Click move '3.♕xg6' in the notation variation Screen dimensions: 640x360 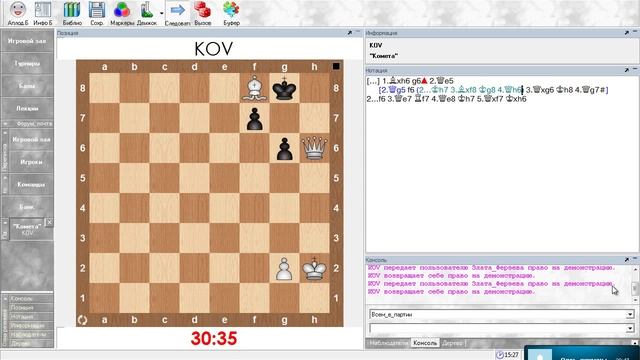click(x=541, y=90)
